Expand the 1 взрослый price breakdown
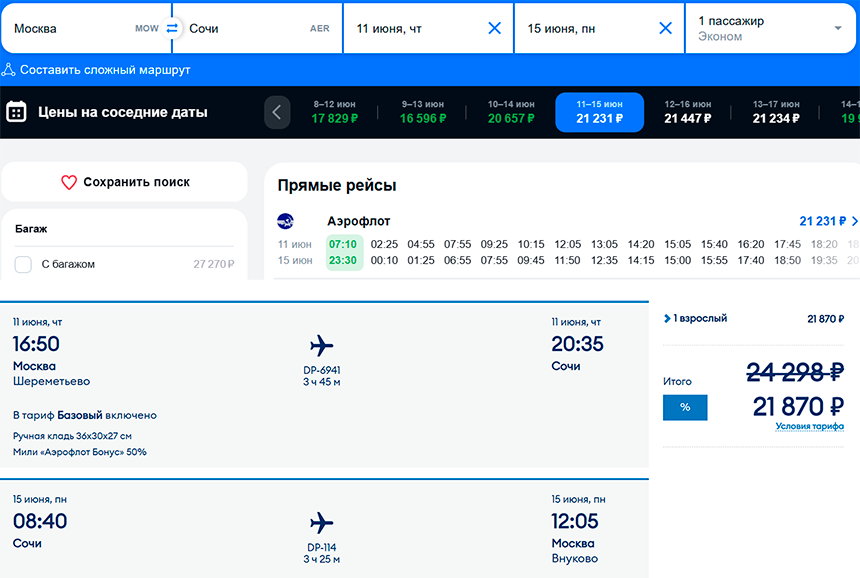 point(668,319)
